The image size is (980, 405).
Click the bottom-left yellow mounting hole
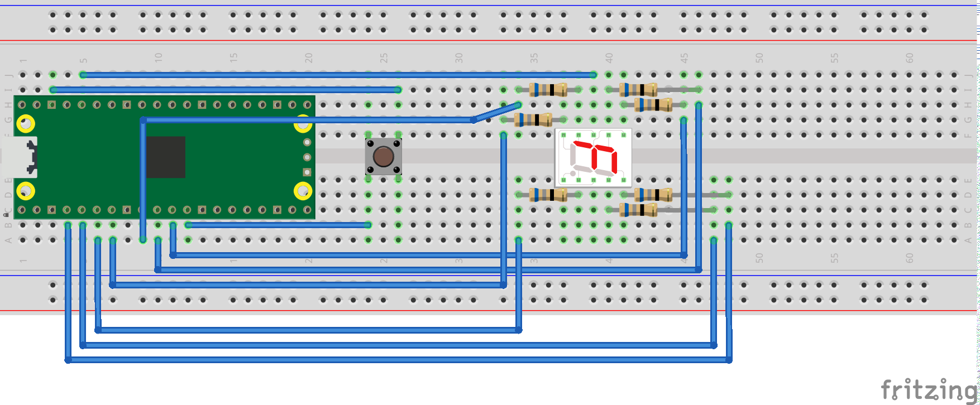[26, 191]
